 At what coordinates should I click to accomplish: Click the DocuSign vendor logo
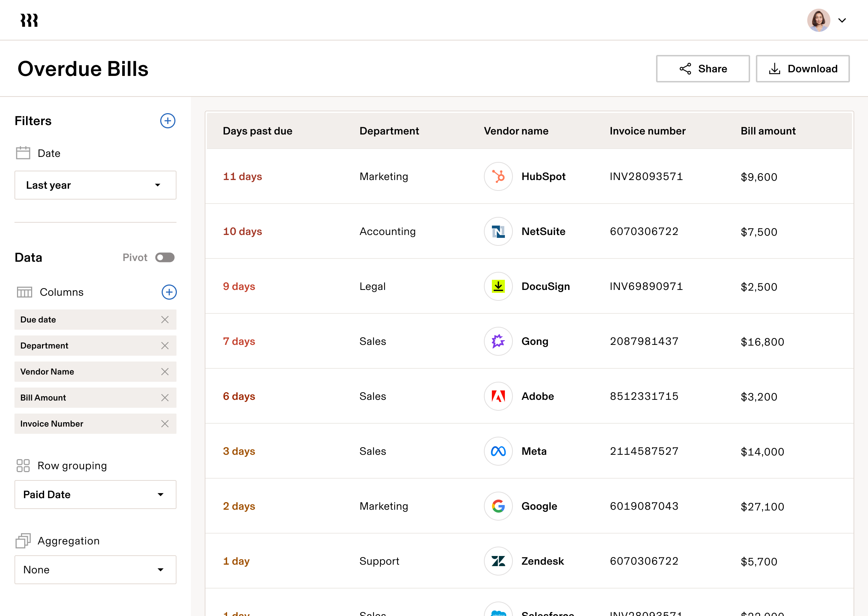[498, 286]
